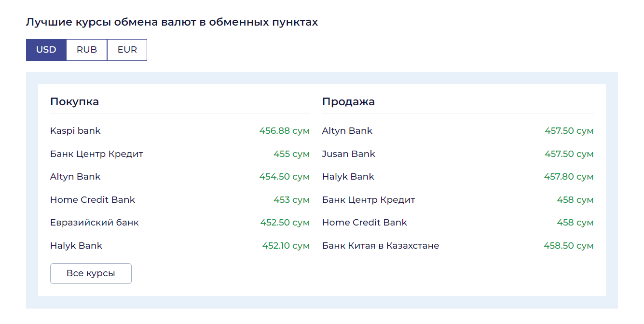The image size is (644, 324).
Task: Click the 456.88 сум rate value
Action: [x=284, y=131]
